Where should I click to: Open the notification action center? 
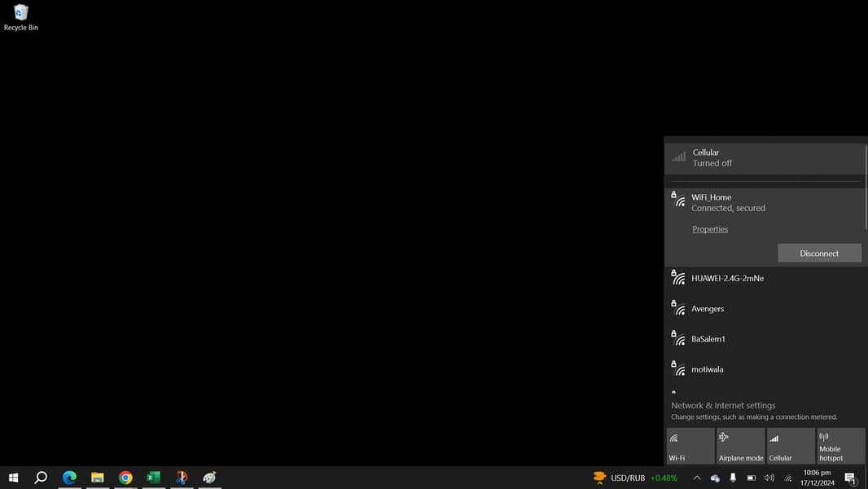(851, 478)
